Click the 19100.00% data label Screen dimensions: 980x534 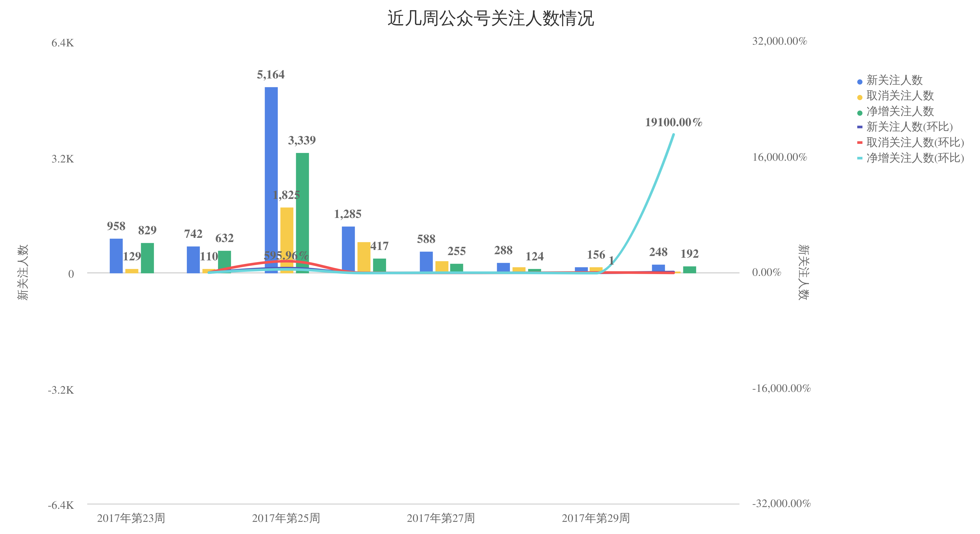tap(673, 122)
